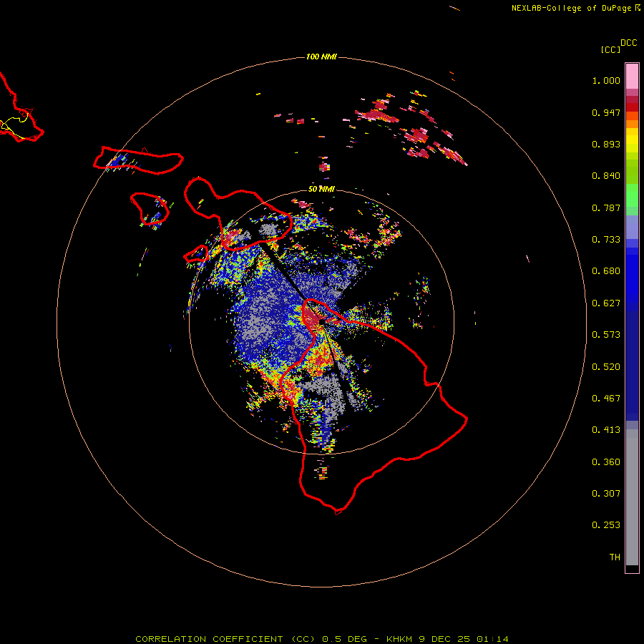644x644 pixels.
Task: Click the Correlation Coefficient KHKM caption at the bottom
Action: pyautogui.click(x=322, y=639)
